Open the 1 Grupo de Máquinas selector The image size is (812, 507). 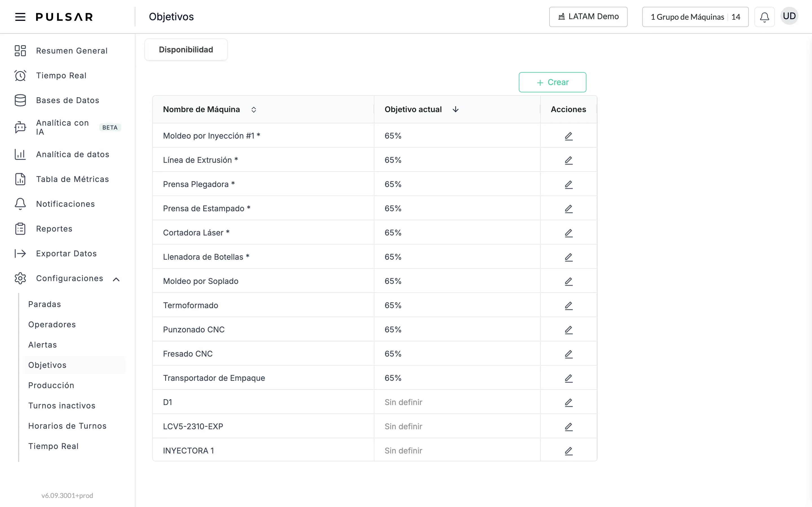click(695, 17)
